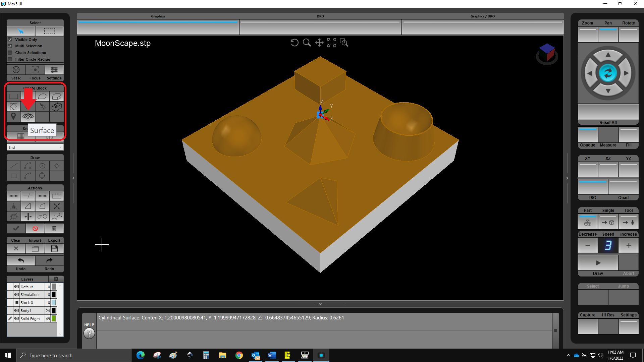Click the magnifier zoom icon in the viewport toolbar
The width and height of the screenshot is (644, 362).
(x=307, y=43)
